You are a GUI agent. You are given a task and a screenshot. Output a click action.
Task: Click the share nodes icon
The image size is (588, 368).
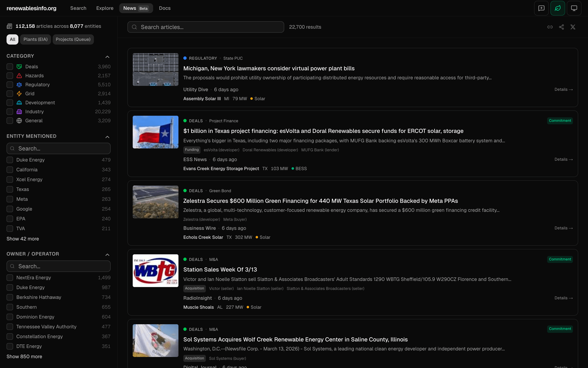pos(561,27)
